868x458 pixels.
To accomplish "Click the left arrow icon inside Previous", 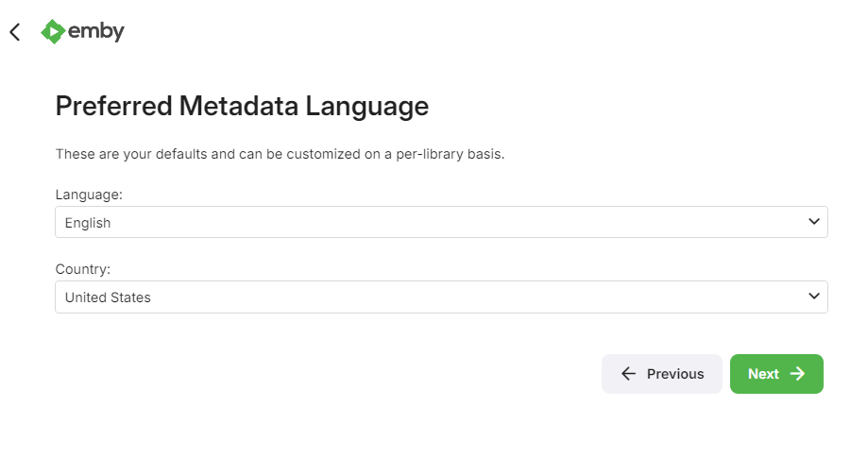I will 628,374.
